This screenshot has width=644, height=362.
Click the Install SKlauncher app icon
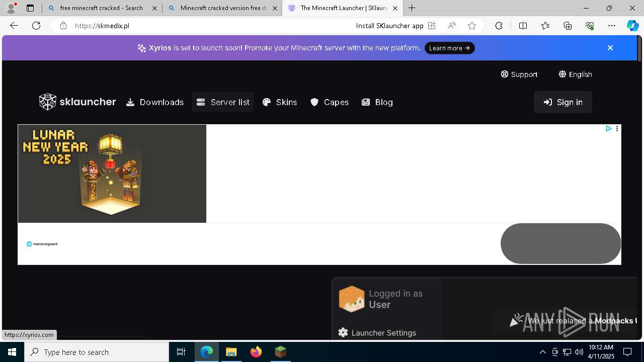[x=432, y=26]
